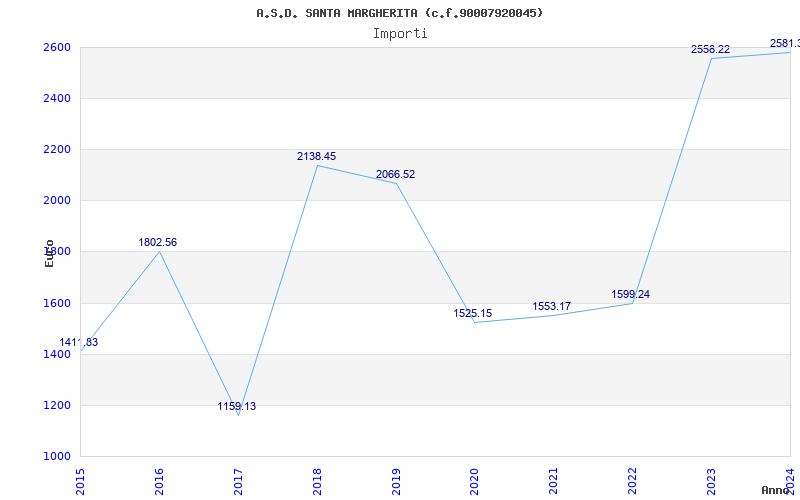Select the 1525.15 data label
The image size is (800, 500).
(x=472, y=313)
